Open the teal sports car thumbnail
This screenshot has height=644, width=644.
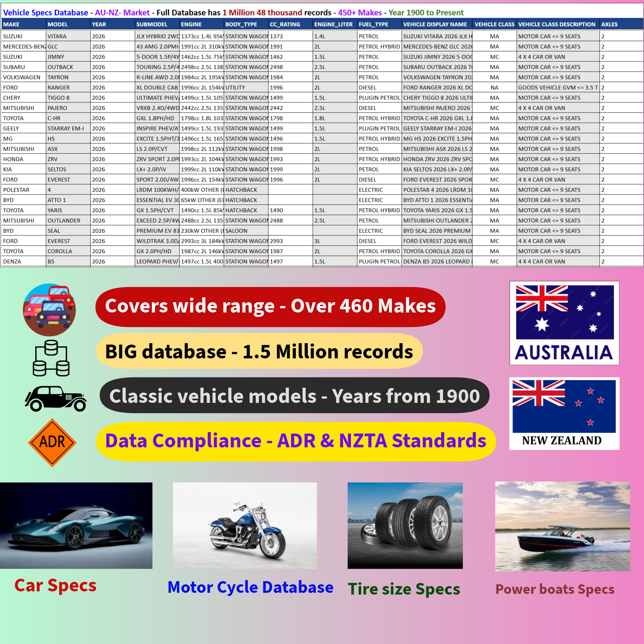pos(76,525)
